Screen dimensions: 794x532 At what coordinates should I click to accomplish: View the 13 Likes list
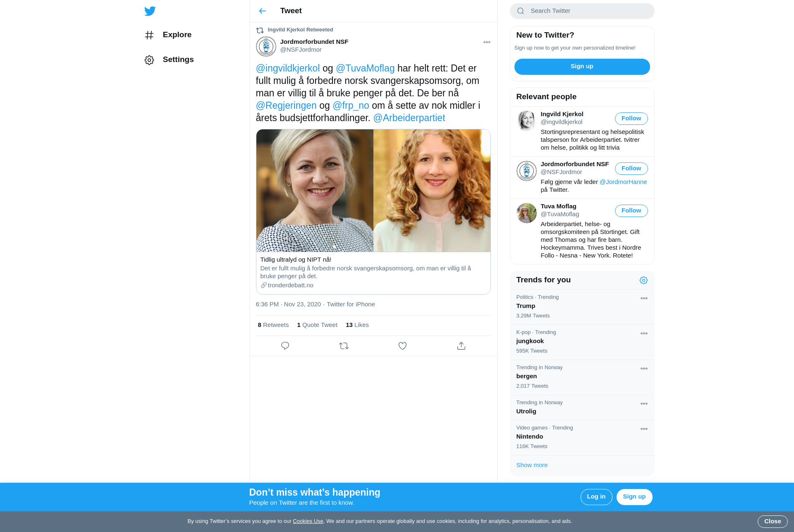coord(357,325)
